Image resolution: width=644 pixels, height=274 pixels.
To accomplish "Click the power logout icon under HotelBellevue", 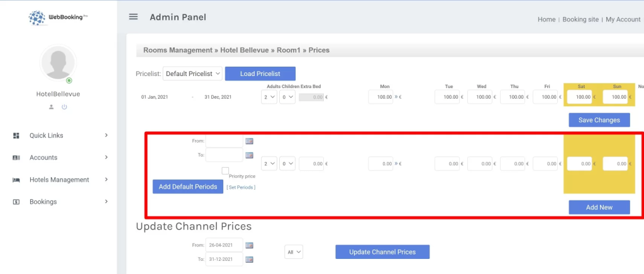I will pyautogui.click(x=64, y=107).
